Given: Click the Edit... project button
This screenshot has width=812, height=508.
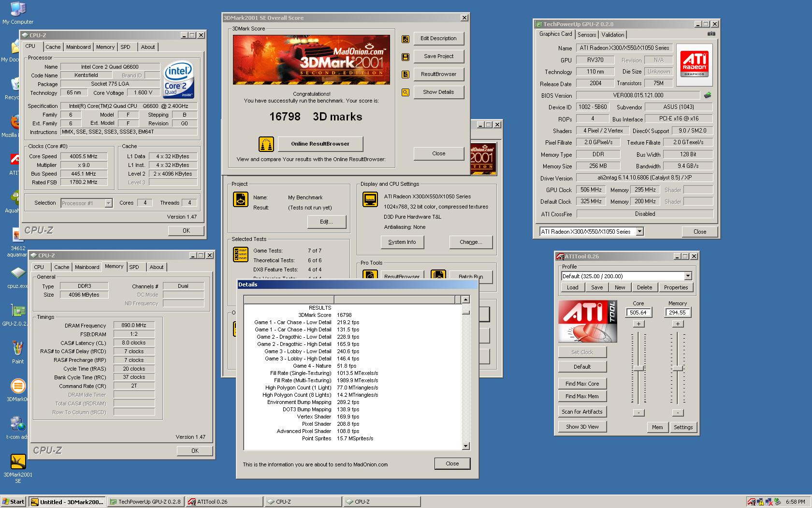Looking at the screenshot, I should pyautogui.click(x=326, y=222).
